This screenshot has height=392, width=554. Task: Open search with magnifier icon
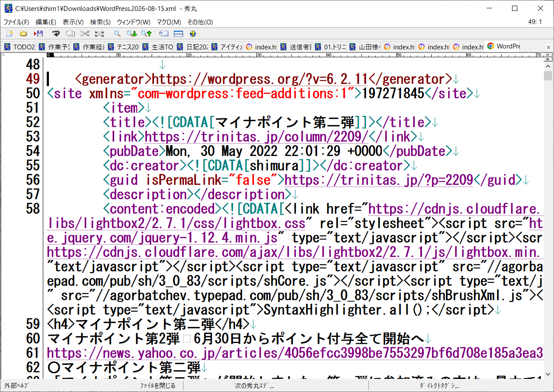coord(117,33)
